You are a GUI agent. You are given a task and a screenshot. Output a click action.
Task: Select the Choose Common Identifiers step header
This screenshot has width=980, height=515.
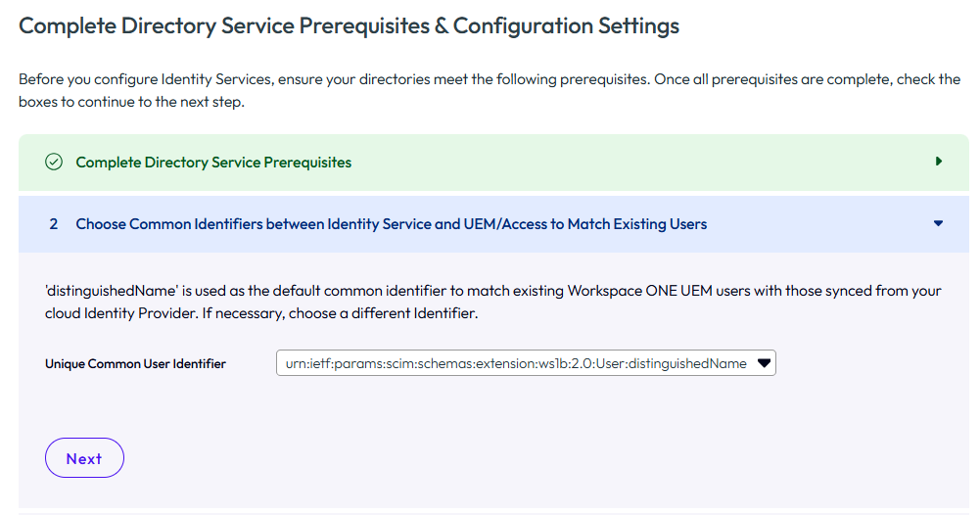tap(392, 224)
